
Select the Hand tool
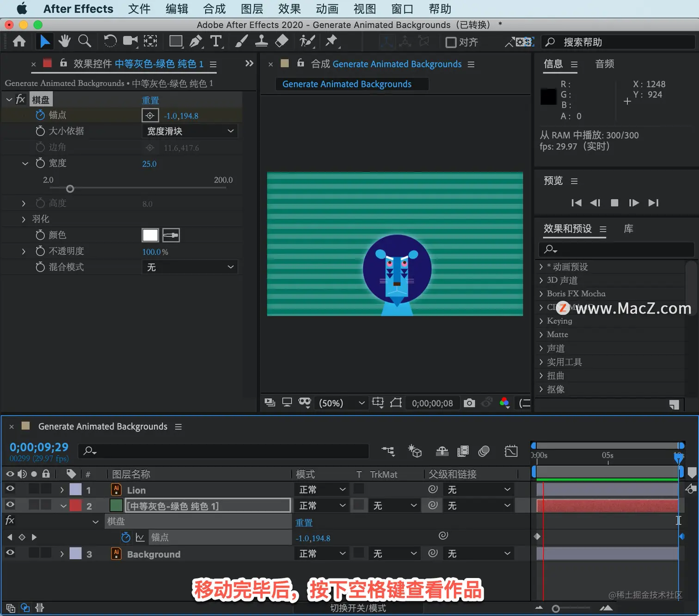pyautogui.click(x=64, y=42)
